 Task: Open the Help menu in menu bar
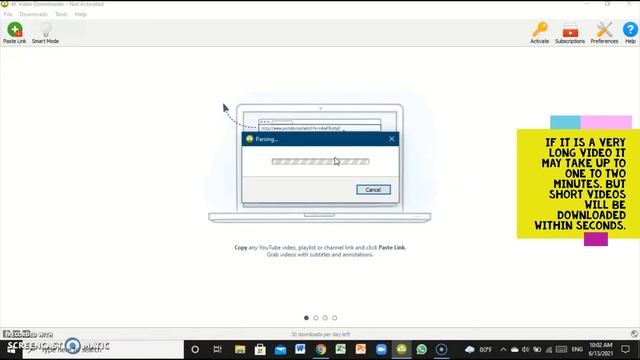click(x=80, y=14)
